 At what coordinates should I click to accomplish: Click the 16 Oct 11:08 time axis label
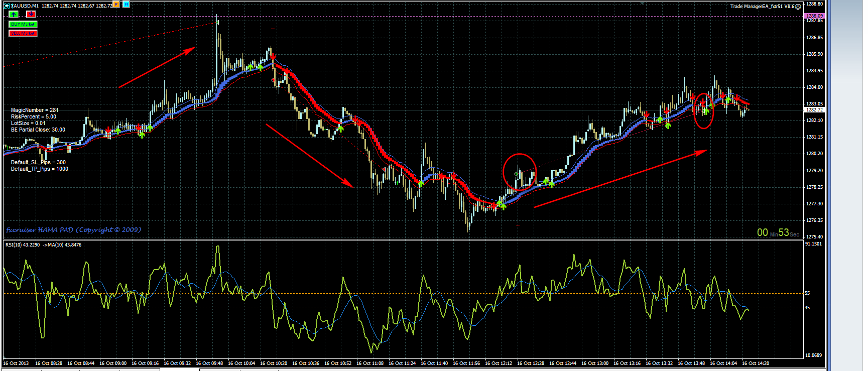pyautogui.click(x=370, y=363)
